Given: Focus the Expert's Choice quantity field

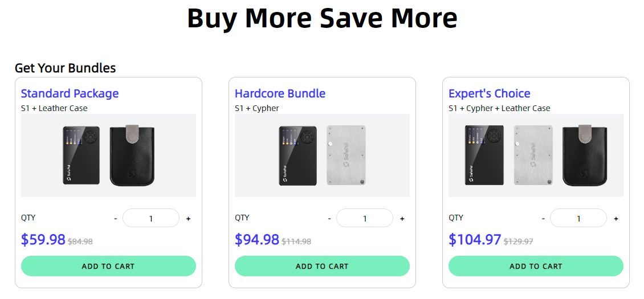Looking at the screenshot, I should [578, 218].
